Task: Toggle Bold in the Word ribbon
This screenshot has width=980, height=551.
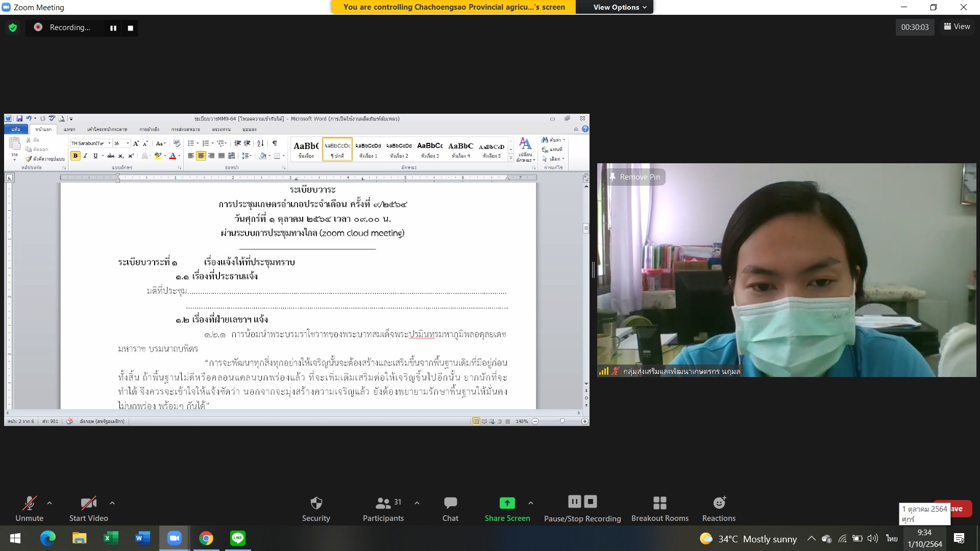Action: [76, 156]
